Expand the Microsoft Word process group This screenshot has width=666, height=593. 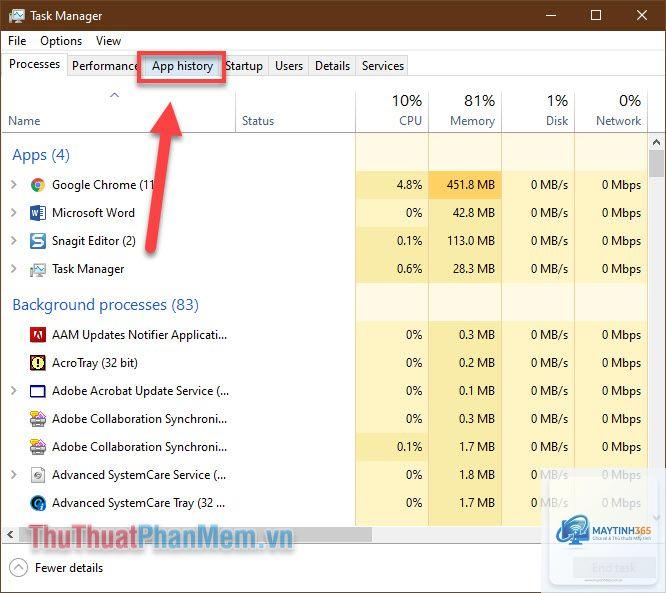[14, 213]
